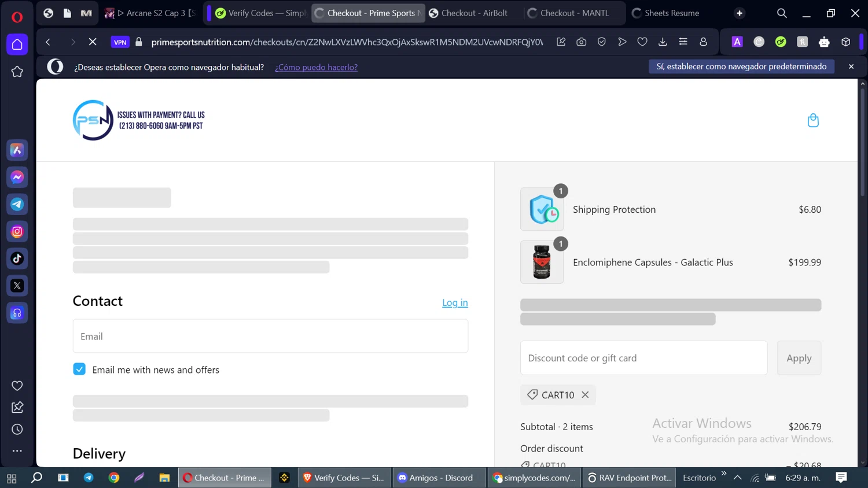Open Easy Setup sliders icon
Image resolution: width=868 pixels, height=488 pixels.
point(683,42)
